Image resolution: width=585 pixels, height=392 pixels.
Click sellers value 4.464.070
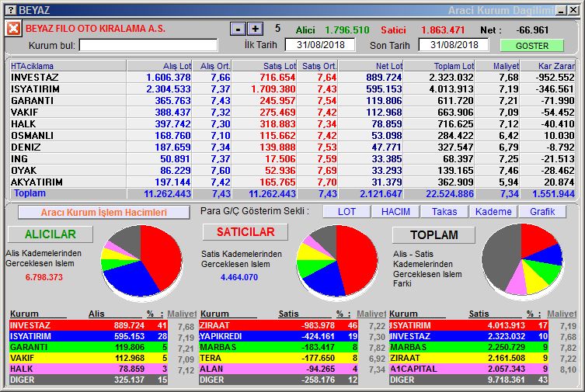[239, 277]
